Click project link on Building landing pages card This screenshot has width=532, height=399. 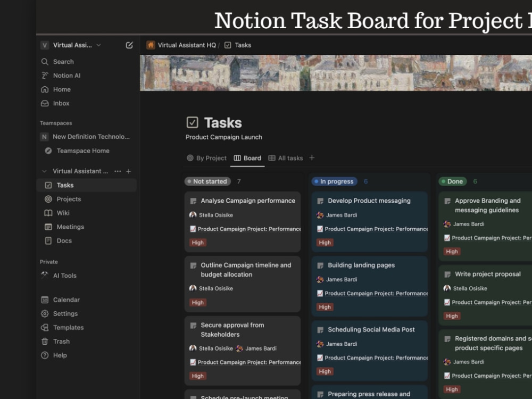point(372,294)
